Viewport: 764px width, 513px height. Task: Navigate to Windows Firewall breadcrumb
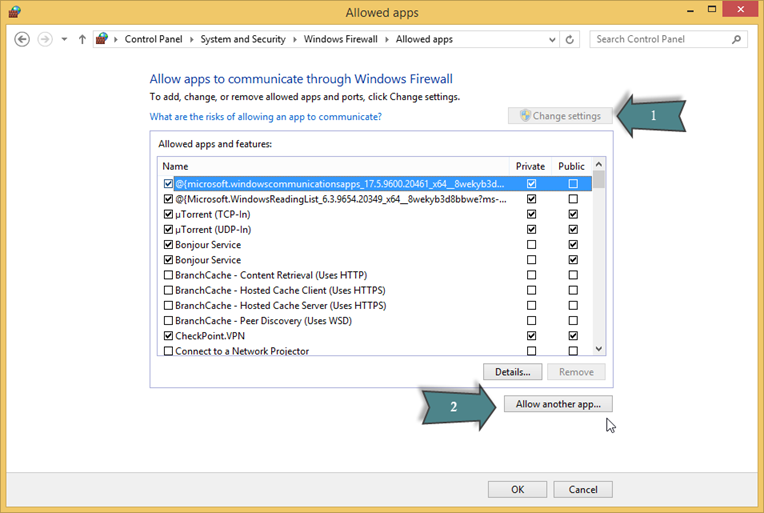[341, 39]
